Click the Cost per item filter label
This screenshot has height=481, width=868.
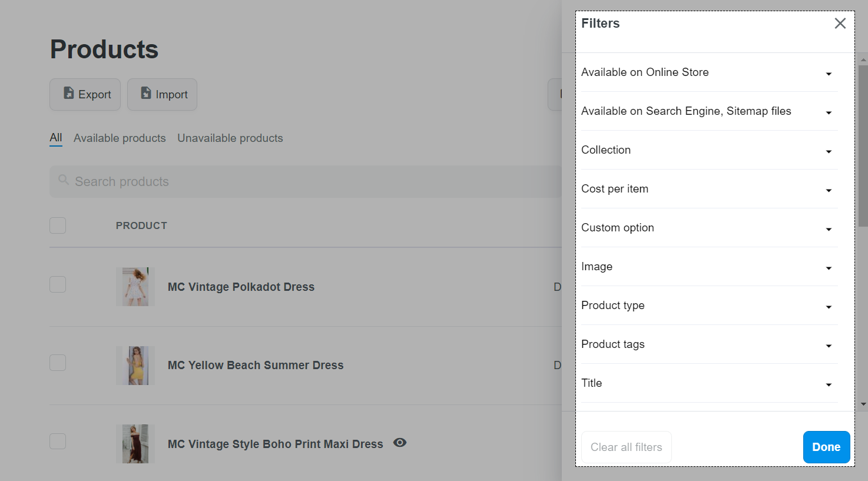pos(615,189)
